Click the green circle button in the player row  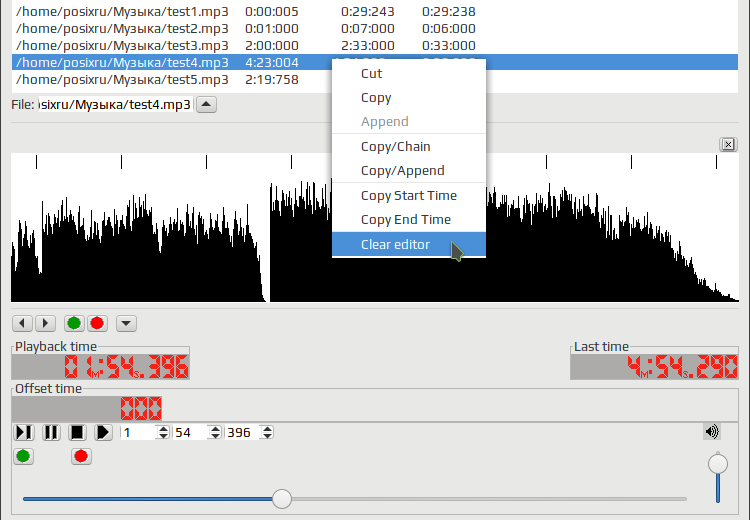click(23, 456)
